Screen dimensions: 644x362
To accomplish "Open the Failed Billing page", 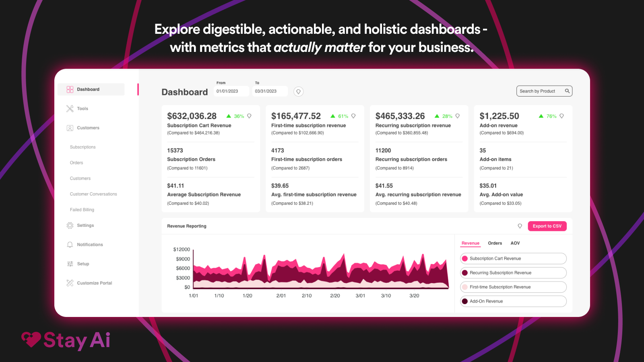I will point(82,210).
